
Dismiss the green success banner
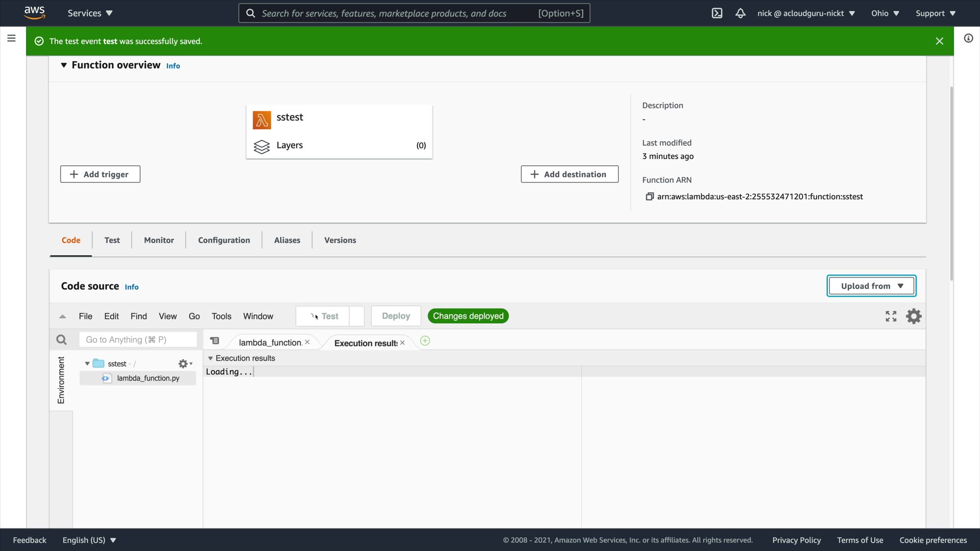point(939,41)
